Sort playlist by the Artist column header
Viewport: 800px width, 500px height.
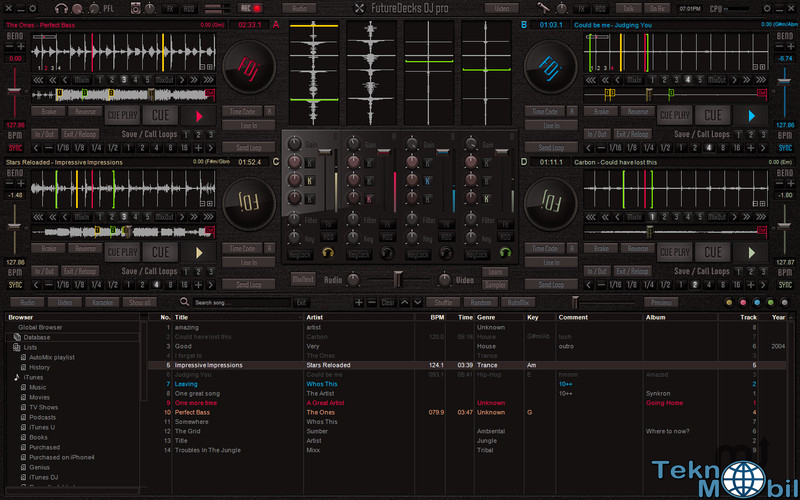(x=314, y=317)
